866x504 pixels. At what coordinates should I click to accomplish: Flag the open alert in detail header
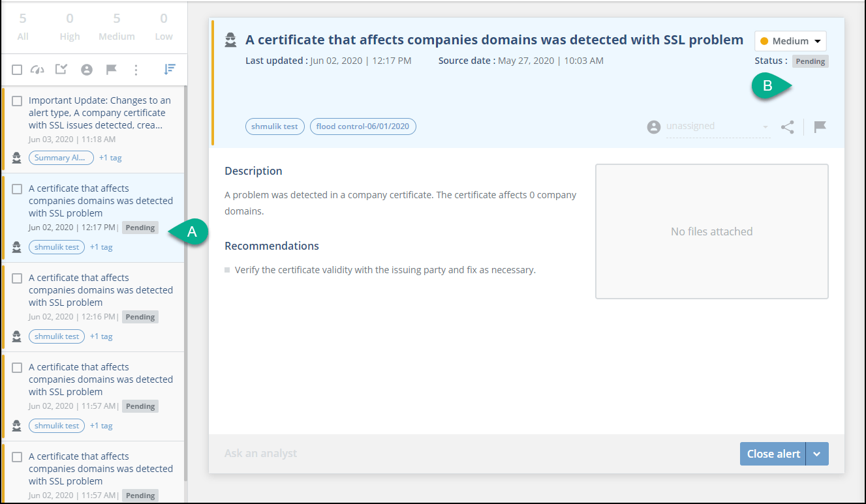[820, 127]
